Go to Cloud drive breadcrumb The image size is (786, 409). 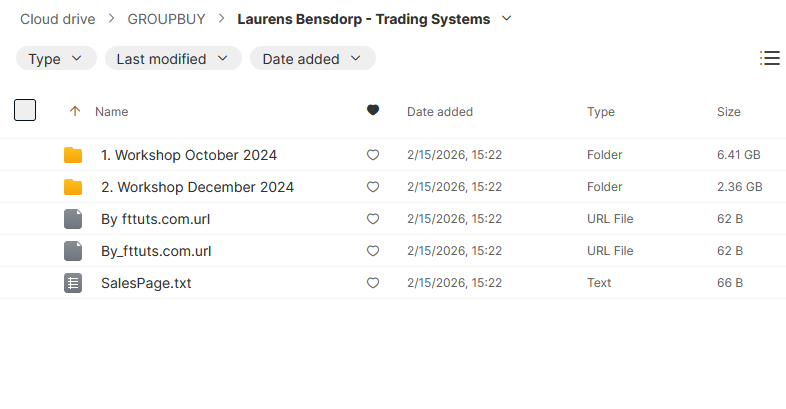(x=58, y=19)
